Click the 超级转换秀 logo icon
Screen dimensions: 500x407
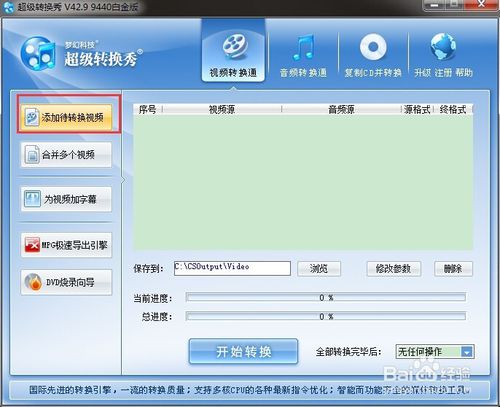point(38,53)
